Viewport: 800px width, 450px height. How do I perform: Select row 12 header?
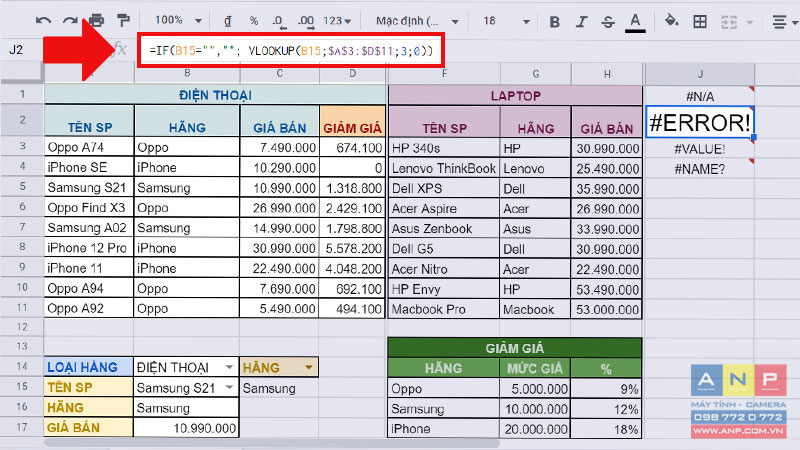click(22, 327)
